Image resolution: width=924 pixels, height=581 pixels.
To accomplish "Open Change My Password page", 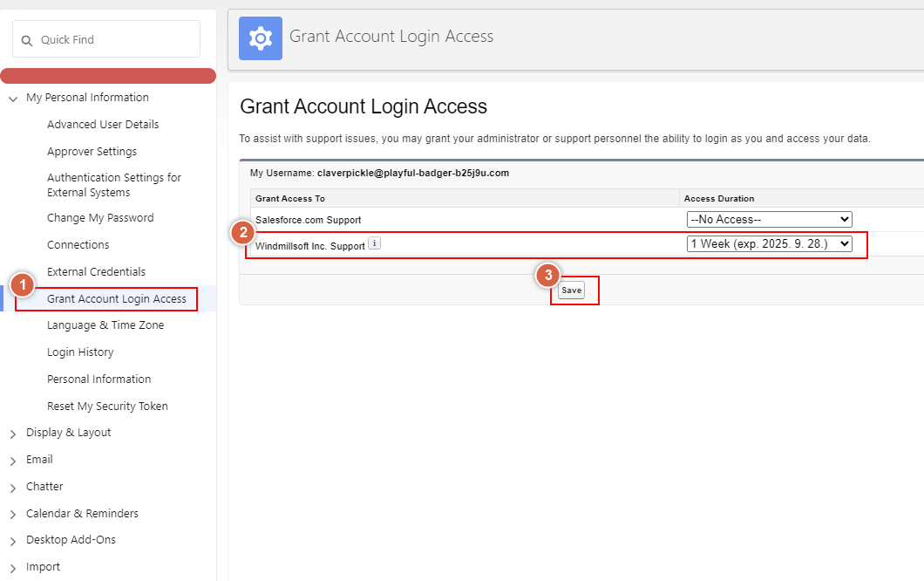I will (x=100, y=218).
